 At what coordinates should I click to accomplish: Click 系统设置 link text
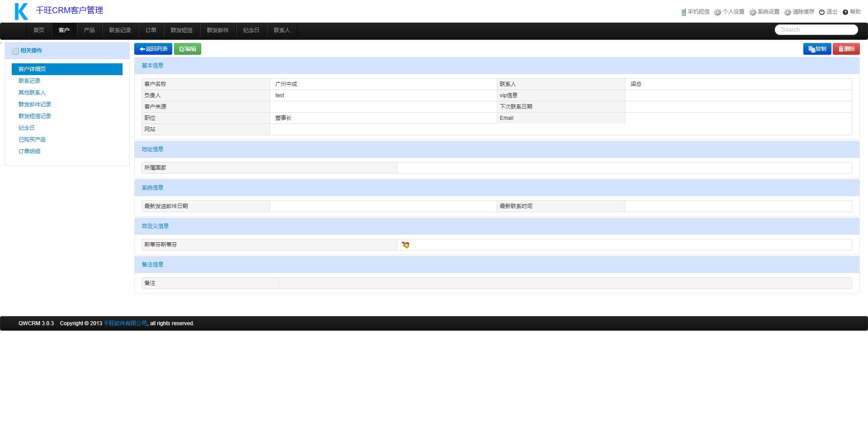coord(769,12)
